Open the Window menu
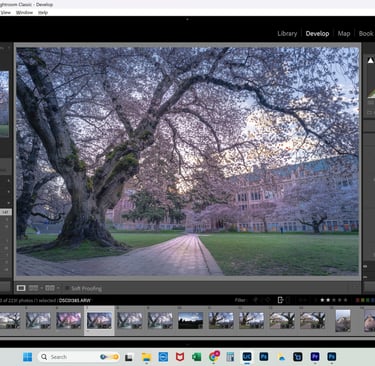 [x=24, y=13]
